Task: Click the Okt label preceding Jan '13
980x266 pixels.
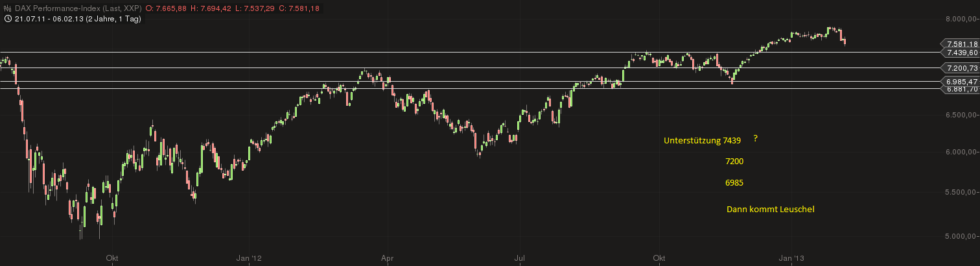Action: [x=660, y=258]
